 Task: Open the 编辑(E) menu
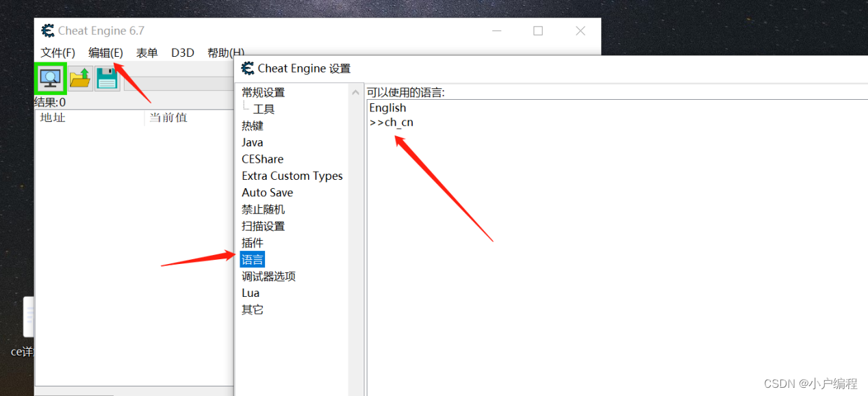[x=105, y=53]
